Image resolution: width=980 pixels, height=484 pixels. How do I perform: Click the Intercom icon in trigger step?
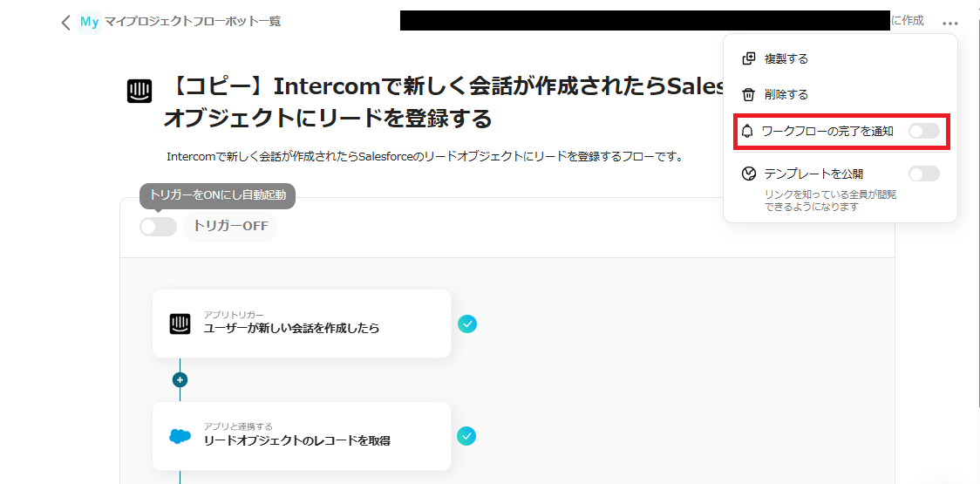point(180,324)
